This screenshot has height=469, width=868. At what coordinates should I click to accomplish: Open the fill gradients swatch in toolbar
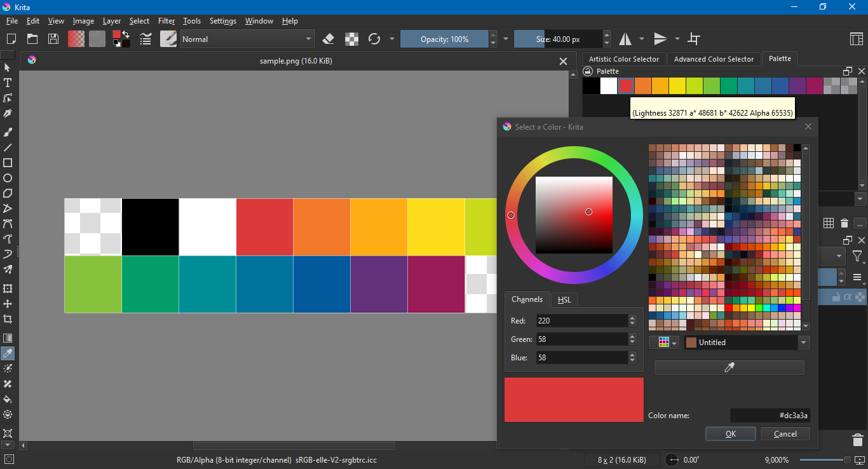tap(76, 39)
